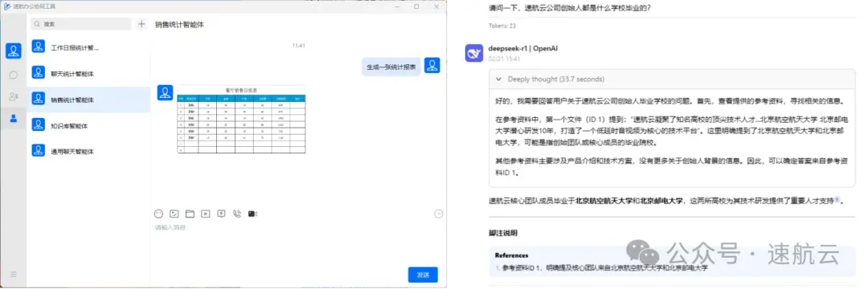
Task: Select 销售统计智能体 in the list
Action: (88, 100)
